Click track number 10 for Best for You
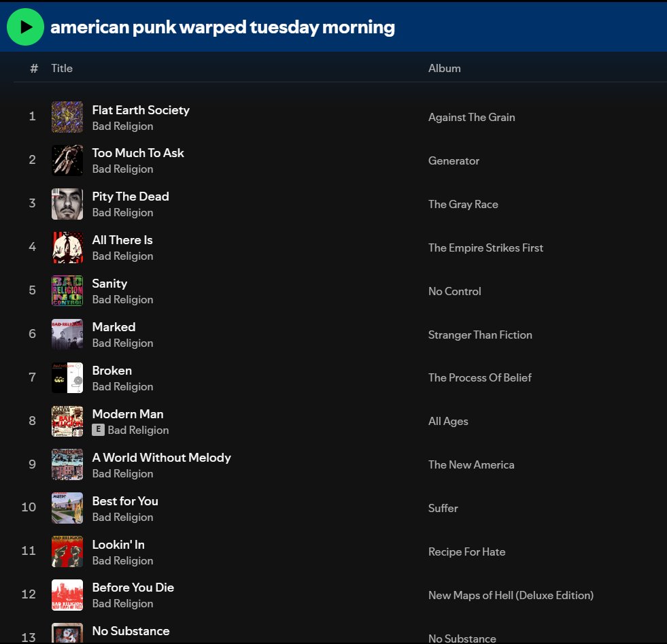 click(x=29, y=507)
